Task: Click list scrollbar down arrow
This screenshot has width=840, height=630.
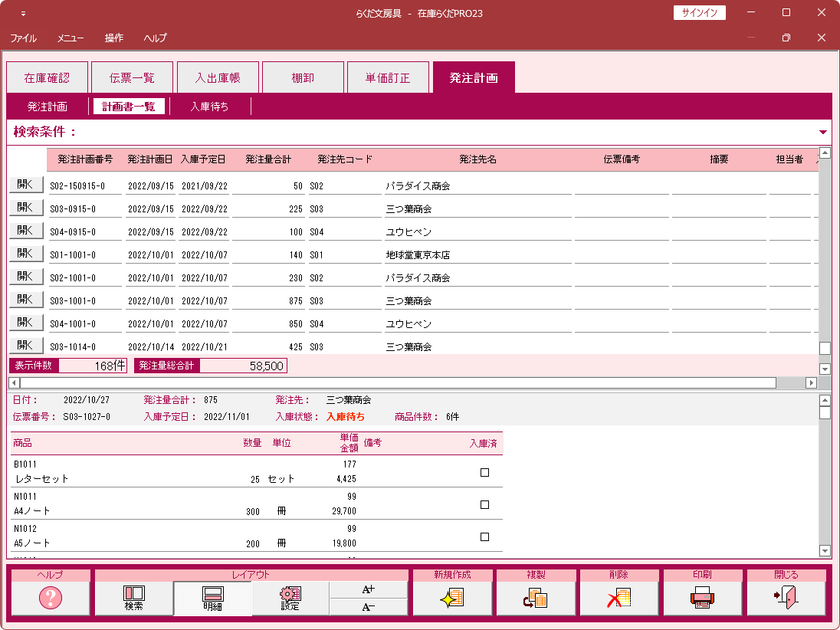Action: (825, 369)
